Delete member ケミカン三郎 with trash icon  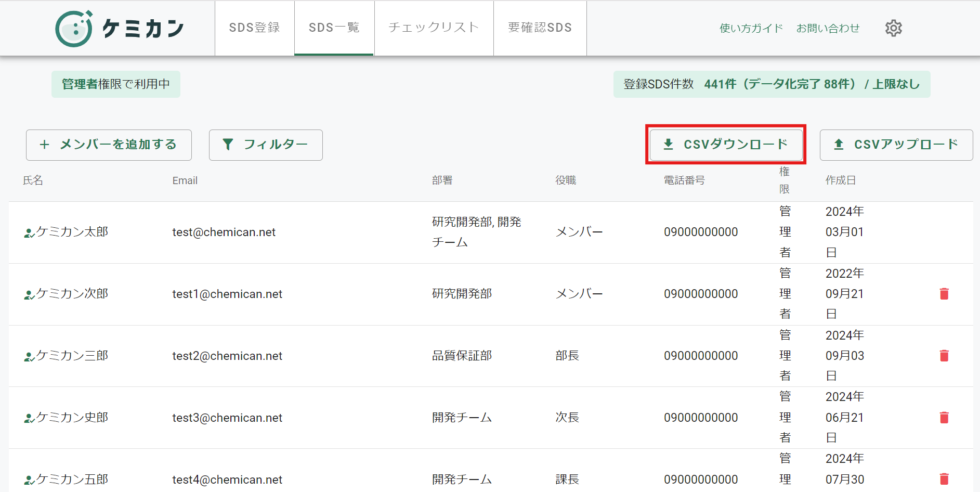tap(944, 356)
